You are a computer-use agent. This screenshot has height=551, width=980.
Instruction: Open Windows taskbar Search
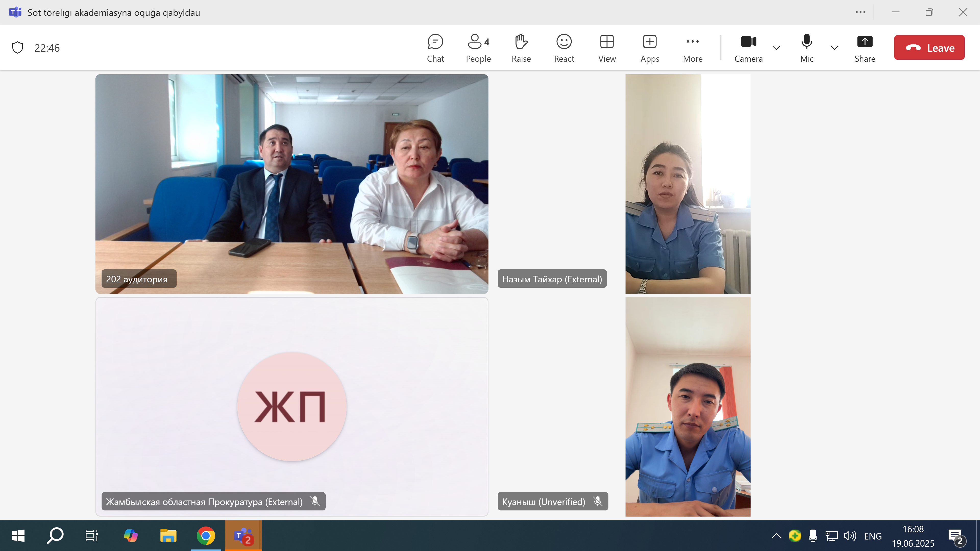(55, 536)
